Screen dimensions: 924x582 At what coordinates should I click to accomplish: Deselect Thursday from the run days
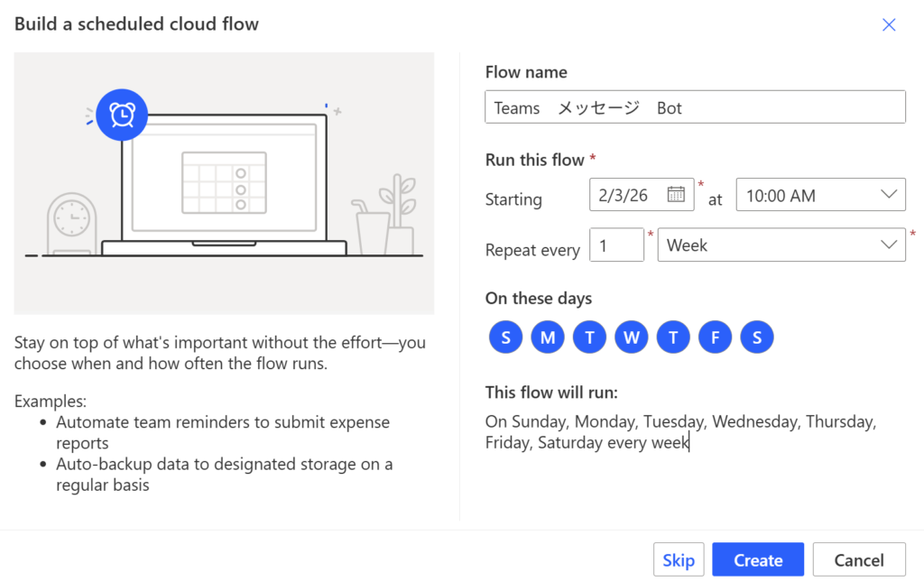point(673,337)
